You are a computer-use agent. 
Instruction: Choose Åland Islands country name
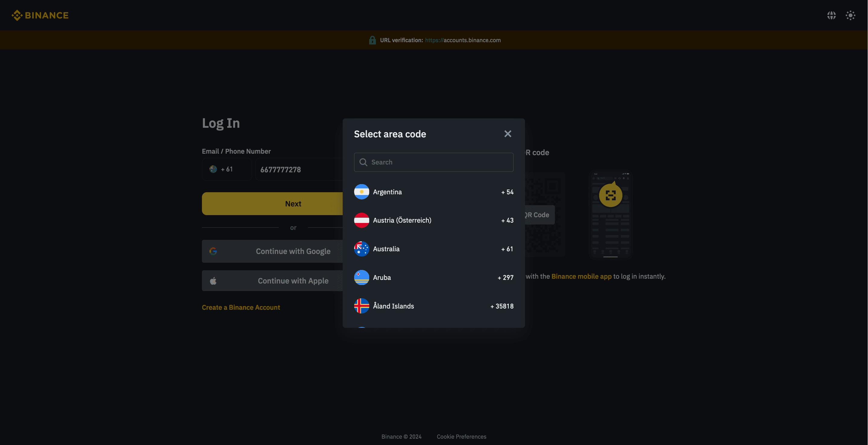coord(393,306)
